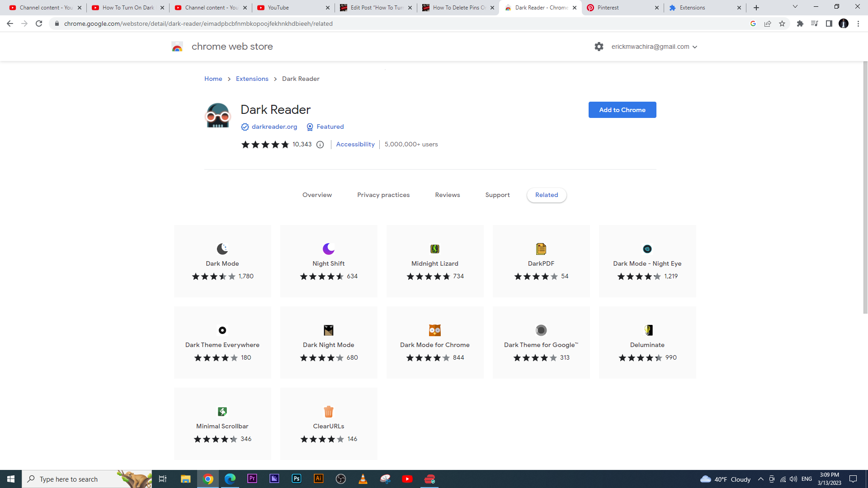Open the weather widget showing 40°F Cloudy
Image resolution: width=868 pixels, height=488 pixels.
click(x=726, y=479)
